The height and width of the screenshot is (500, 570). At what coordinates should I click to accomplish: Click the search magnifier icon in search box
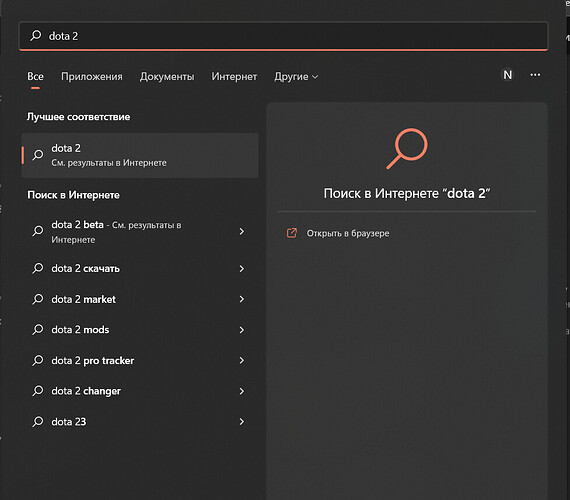click(x=36, y=35)
